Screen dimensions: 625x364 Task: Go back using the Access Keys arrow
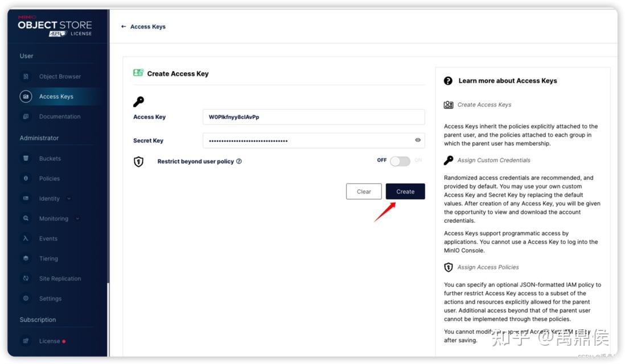pos(124,27)
